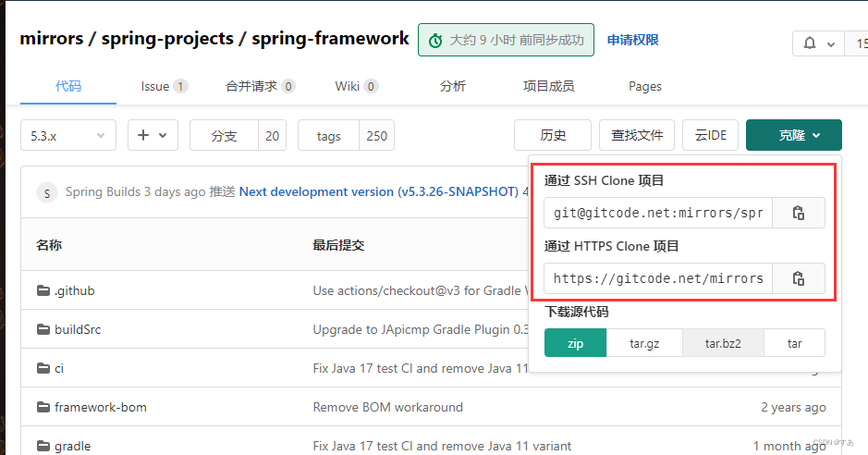Copy the SSH clone URL
The image size is (868, 455).
coord(799,213)
